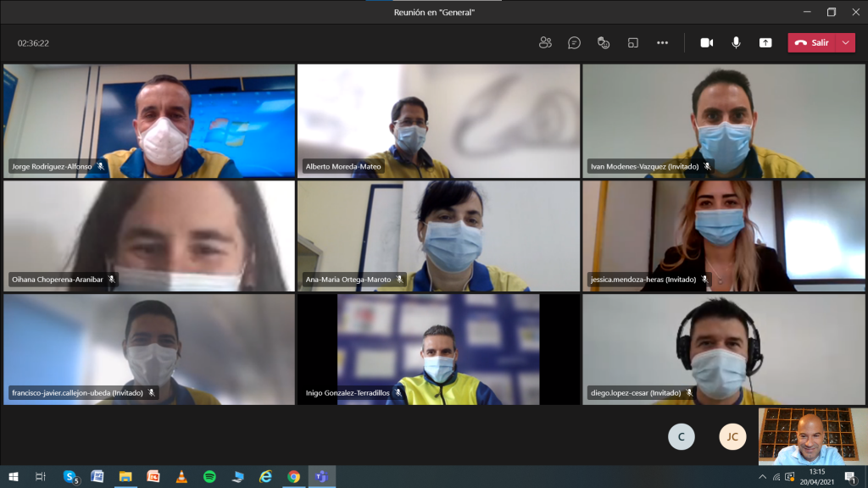
Task: Open the meeting chat panel
Action: click(574, 42)
